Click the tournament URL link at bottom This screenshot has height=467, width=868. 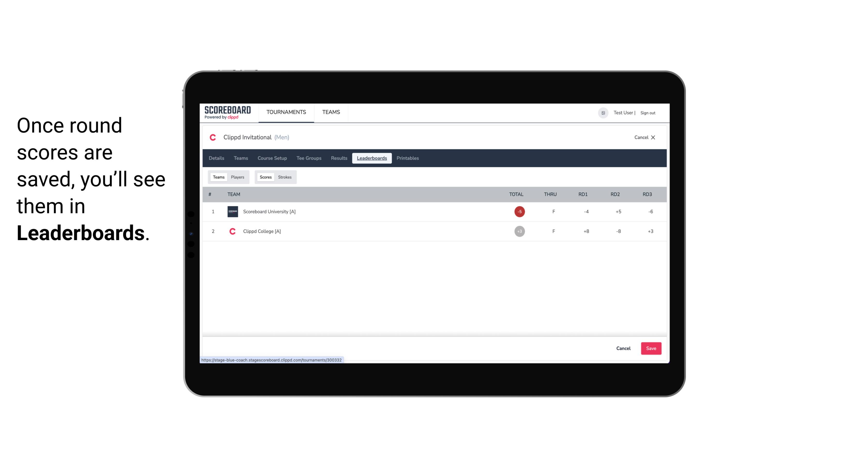coord(272,359)
